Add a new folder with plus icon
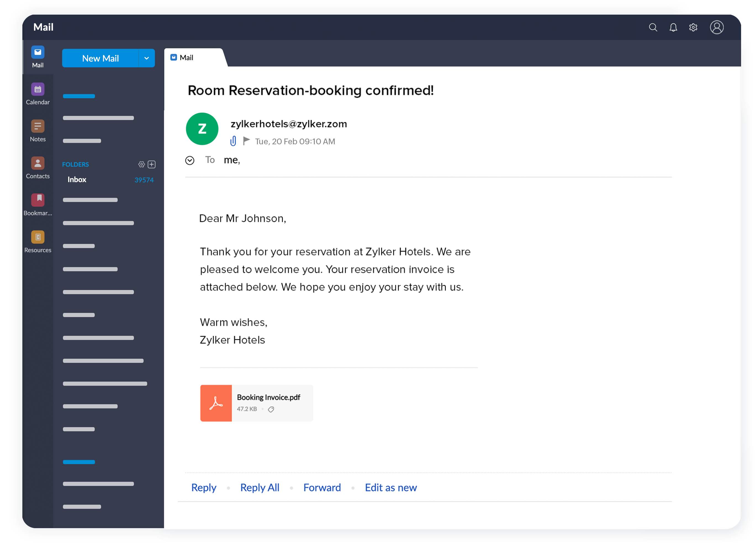This screenshot has height=548, width=756. 152,164
